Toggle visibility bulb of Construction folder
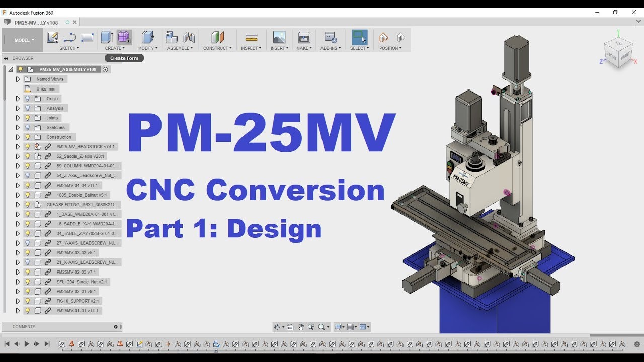 28,137
